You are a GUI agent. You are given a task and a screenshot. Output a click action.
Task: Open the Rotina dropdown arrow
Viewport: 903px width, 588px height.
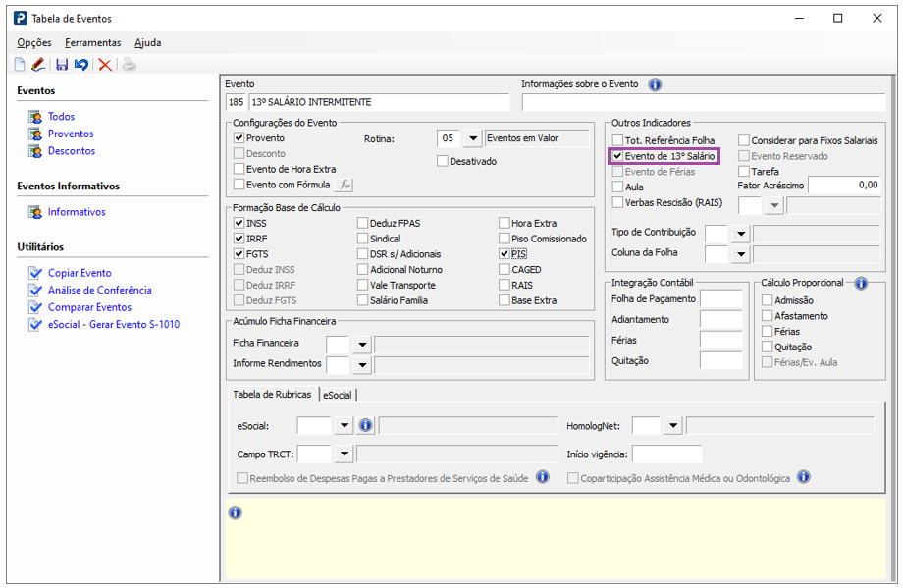click(x=473, y=138)
